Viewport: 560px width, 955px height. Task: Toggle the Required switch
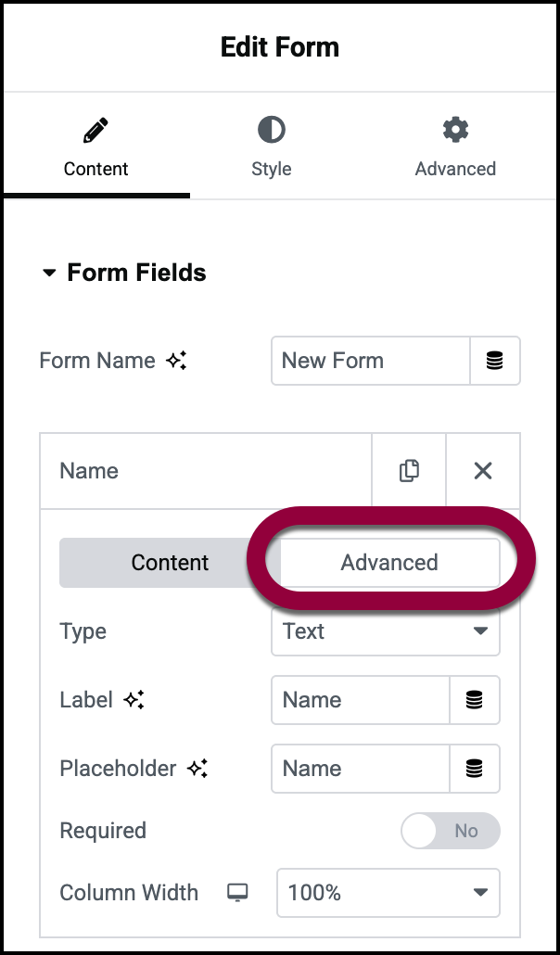click(x=451, y=831)
